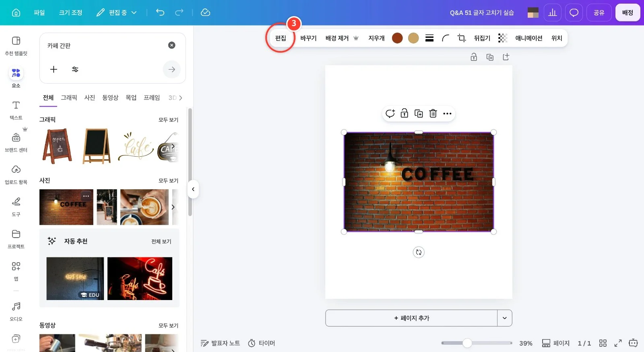The height and width of the screenshot is (352, 644).
Task: Show next photos with right chevron
Action: pyautogui.click(x=173, y=207)
